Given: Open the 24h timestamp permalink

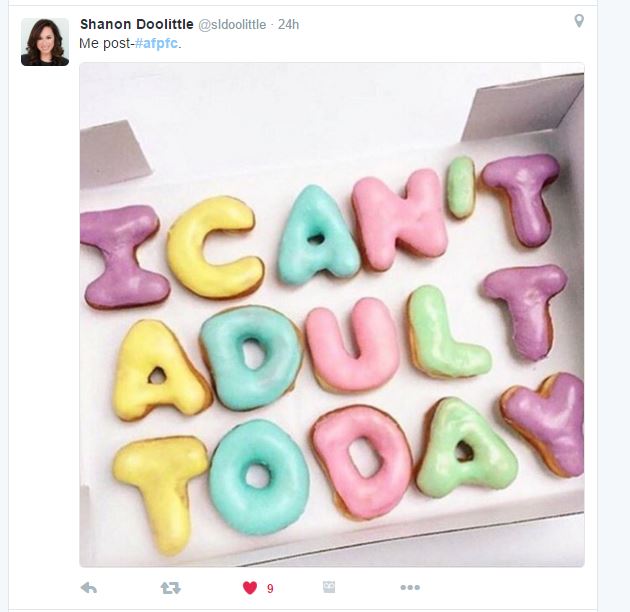Looking at the screenshot, I should [x=288, y=25].
